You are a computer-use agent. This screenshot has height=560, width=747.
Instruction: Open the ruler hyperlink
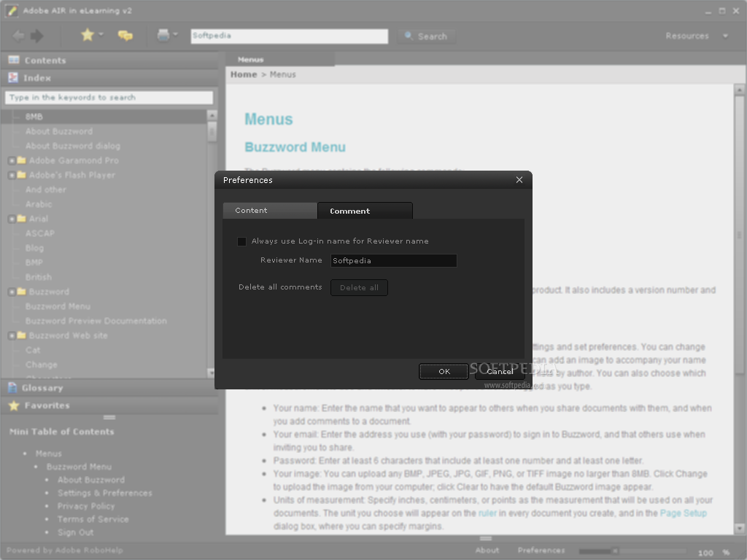(487, 513)
